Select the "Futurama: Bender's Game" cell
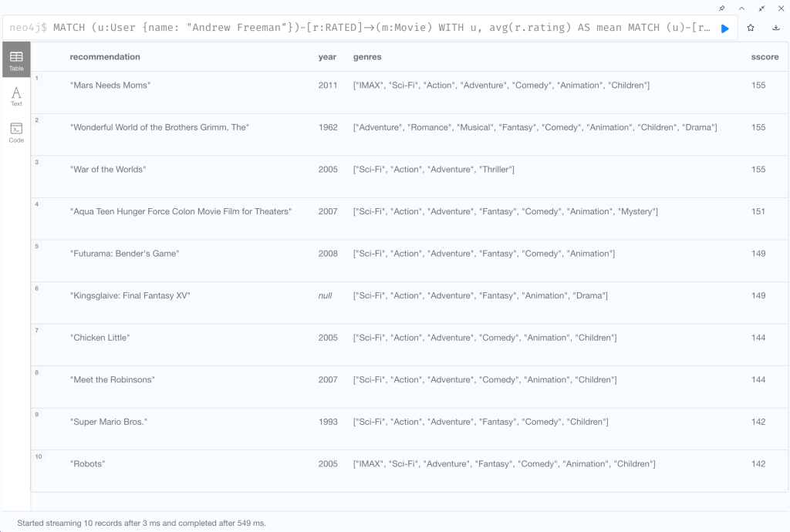Image resolution: width=790 pixels, height=532 pixels. [x=125, y=254]
